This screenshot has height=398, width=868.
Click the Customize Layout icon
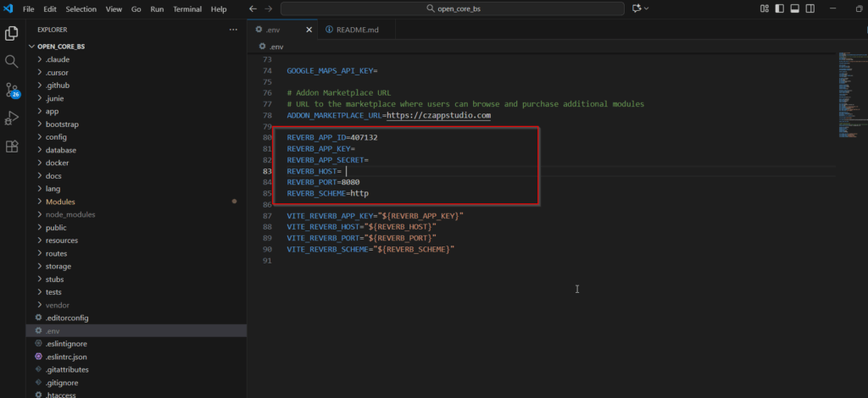765,8
